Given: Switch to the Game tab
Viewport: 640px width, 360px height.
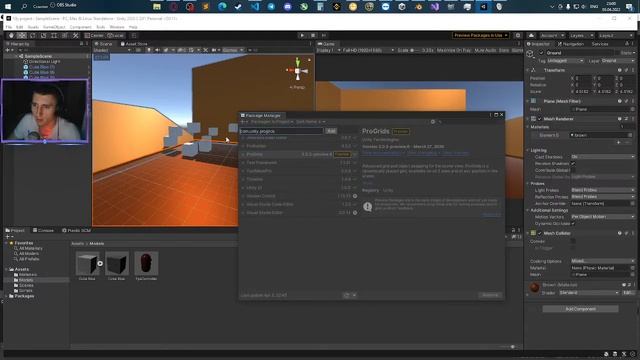Looking at the screenshot, I should coord(327,44).
